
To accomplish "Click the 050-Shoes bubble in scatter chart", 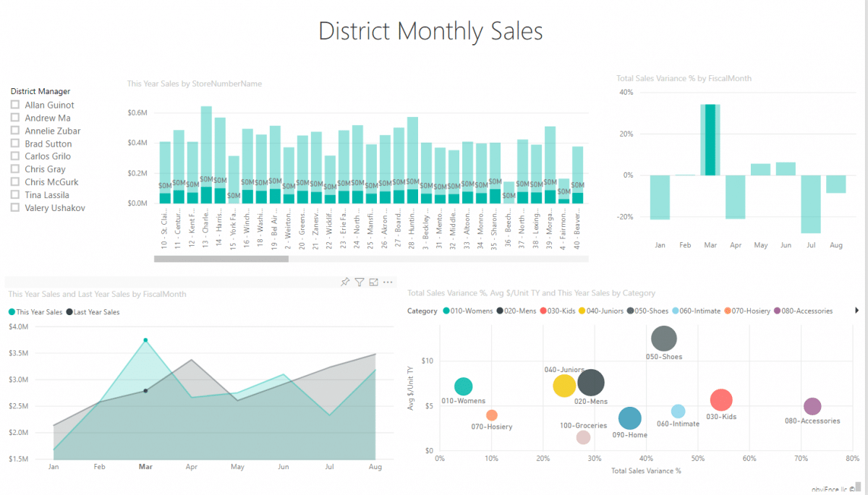I will point(664,338).
